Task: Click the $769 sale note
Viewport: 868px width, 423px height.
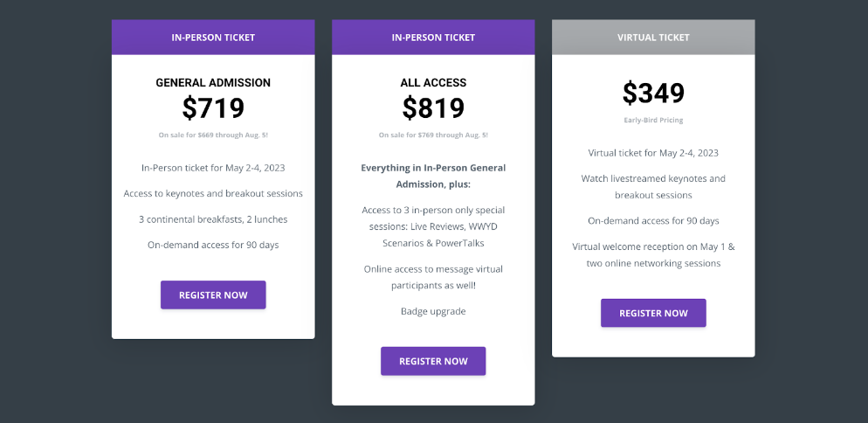Action: (433, 135)
